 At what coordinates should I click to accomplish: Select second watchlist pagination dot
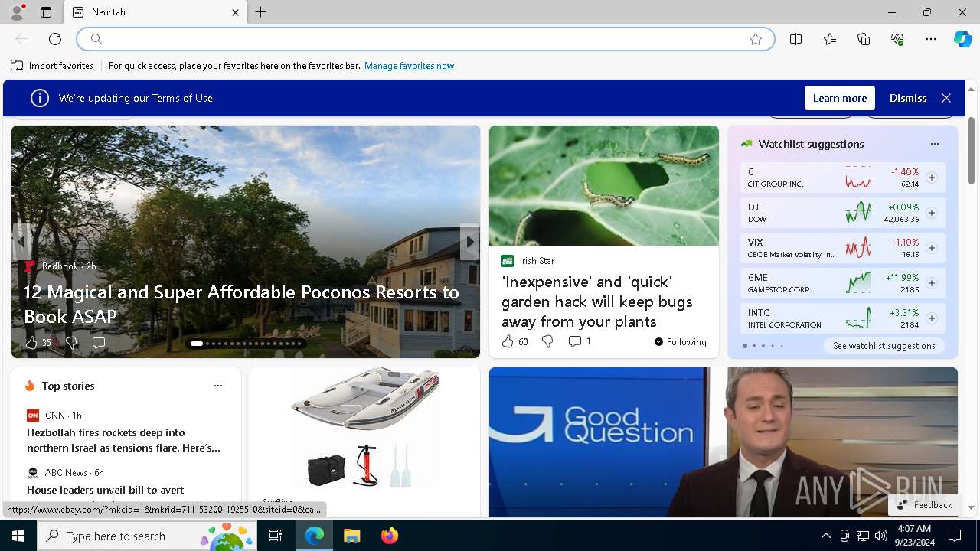pos(753,346)
